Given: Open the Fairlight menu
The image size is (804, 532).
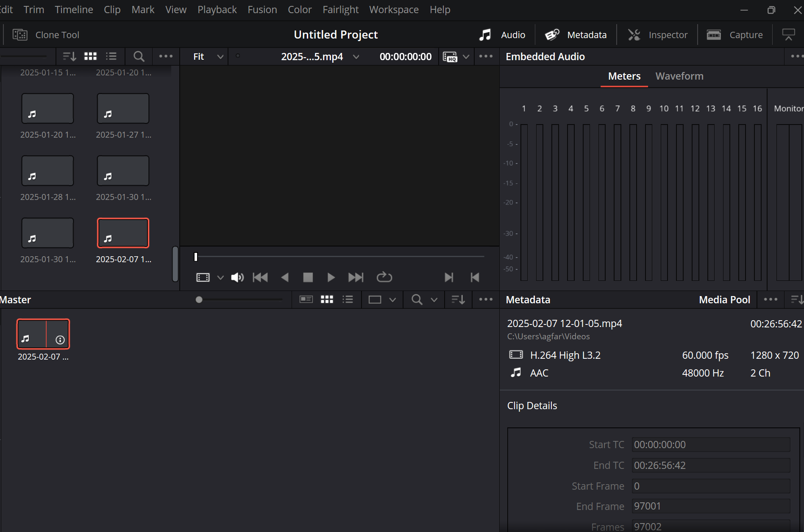Looking at the screenshot, I should click(x=340, y=9).
